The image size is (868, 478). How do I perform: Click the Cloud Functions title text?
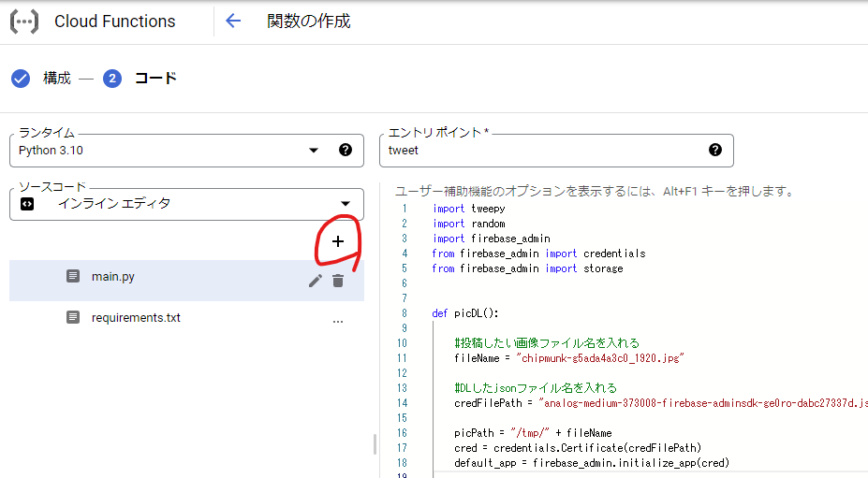114,21
